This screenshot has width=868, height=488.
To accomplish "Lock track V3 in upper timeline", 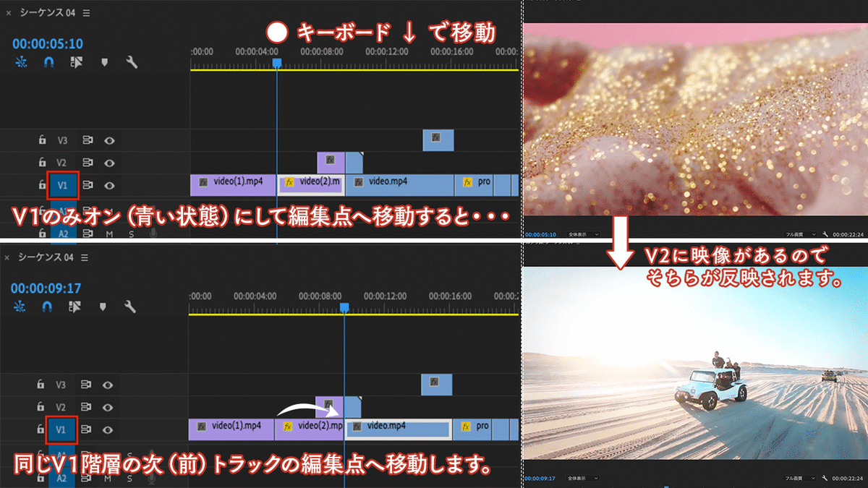I will pyautogui.click(x=42, y=140).
